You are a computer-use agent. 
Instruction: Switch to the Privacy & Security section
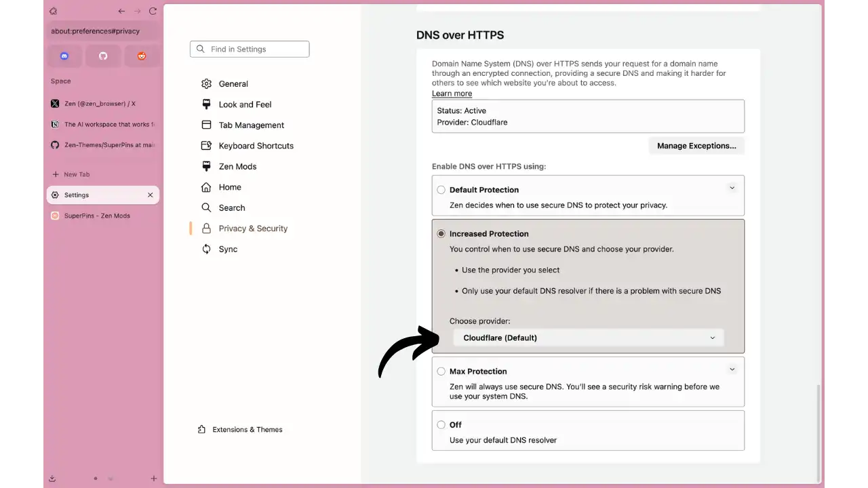pyautogui.click(x=253, y=228)
